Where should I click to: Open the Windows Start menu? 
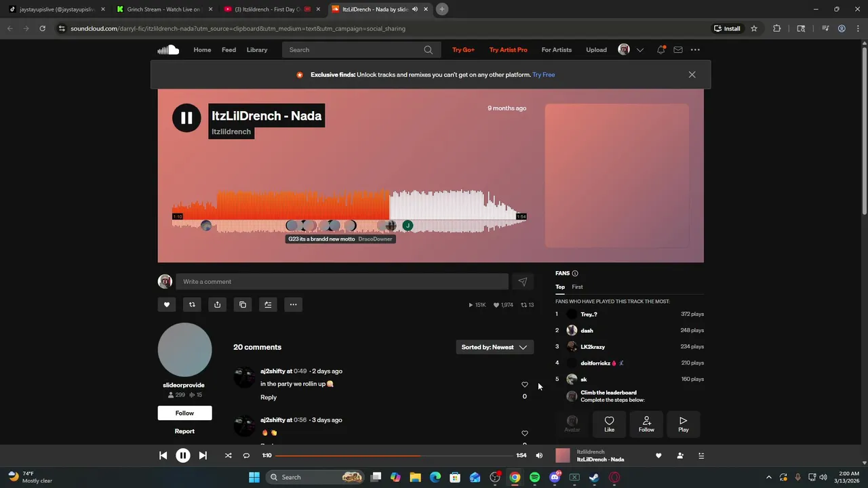254,477
